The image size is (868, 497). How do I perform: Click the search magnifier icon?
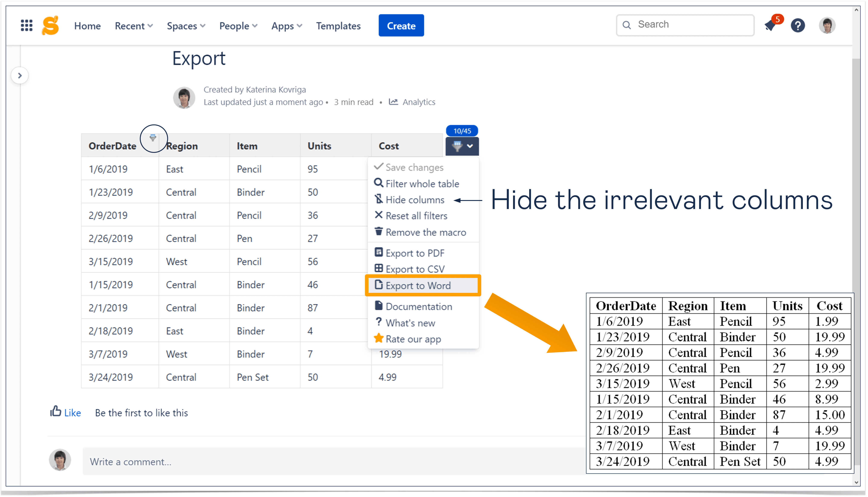point(627,25)
